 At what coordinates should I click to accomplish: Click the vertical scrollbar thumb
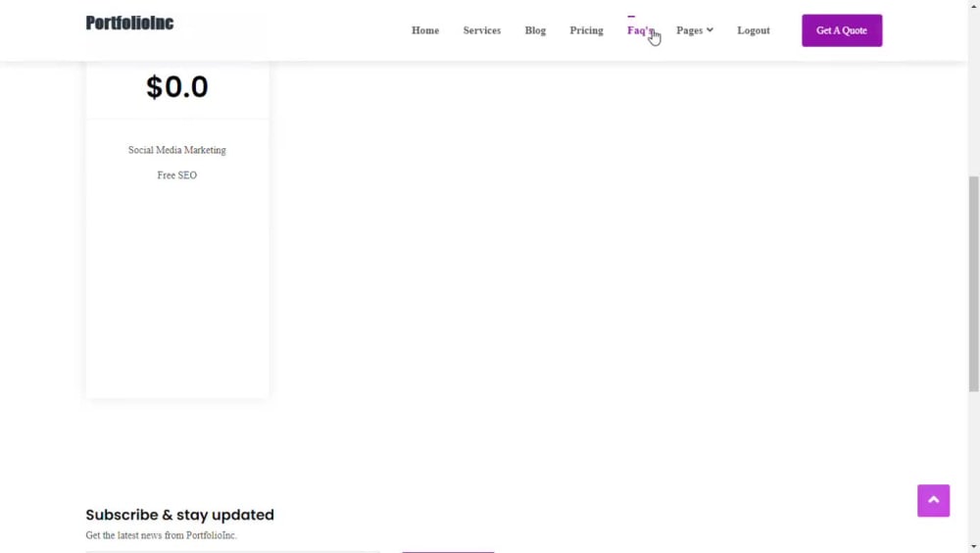point(974,284)
